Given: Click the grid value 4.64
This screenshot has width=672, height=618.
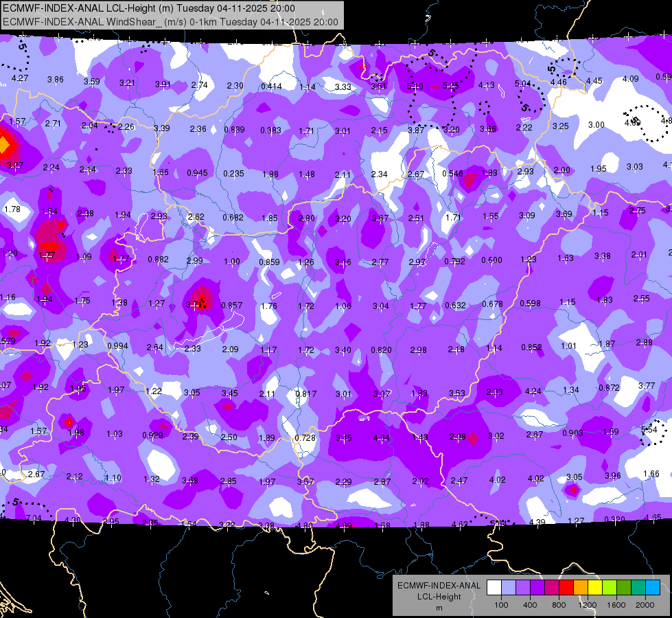Looking at the screenshot, I should pyautogui.click(x=382, y=438).
